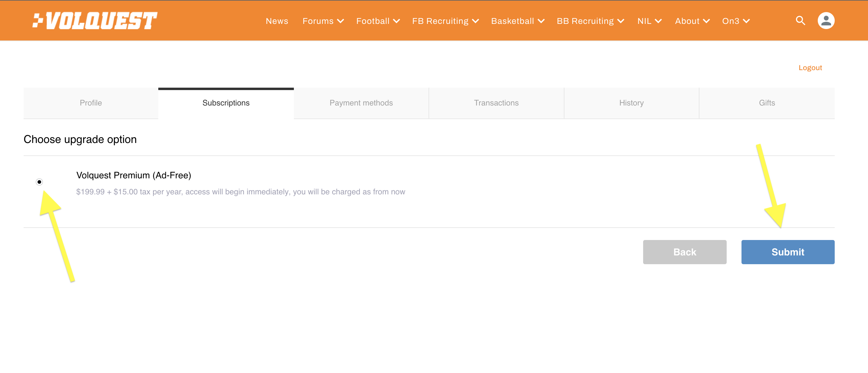
Task: Expand the Football dropdown menu
Action: click(378, 21)
